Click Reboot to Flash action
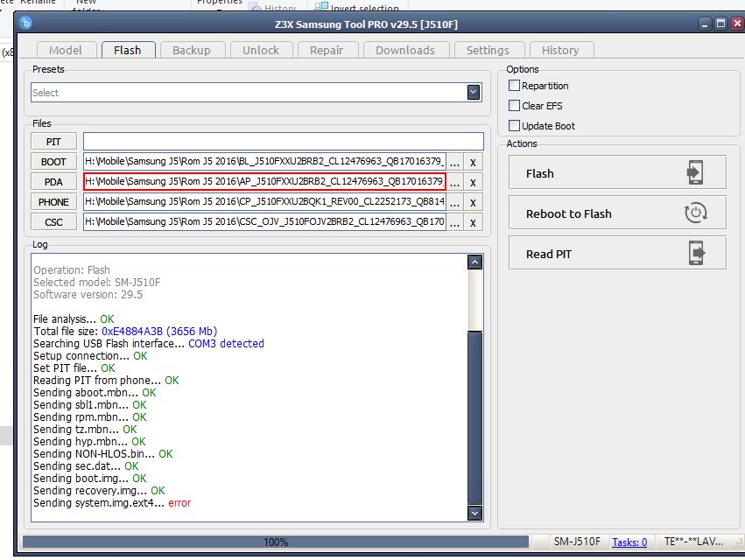 click(617, 213)
